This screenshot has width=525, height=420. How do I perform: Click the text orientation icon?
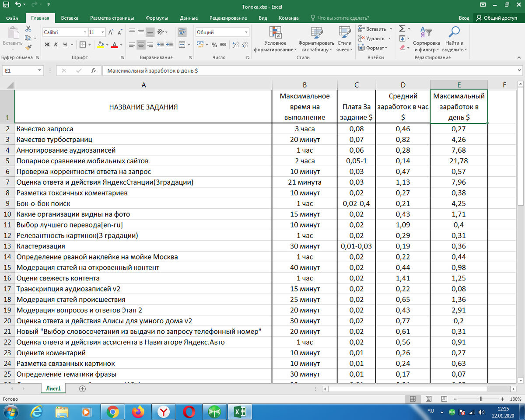pyautogui.click(x=161, y=32)
